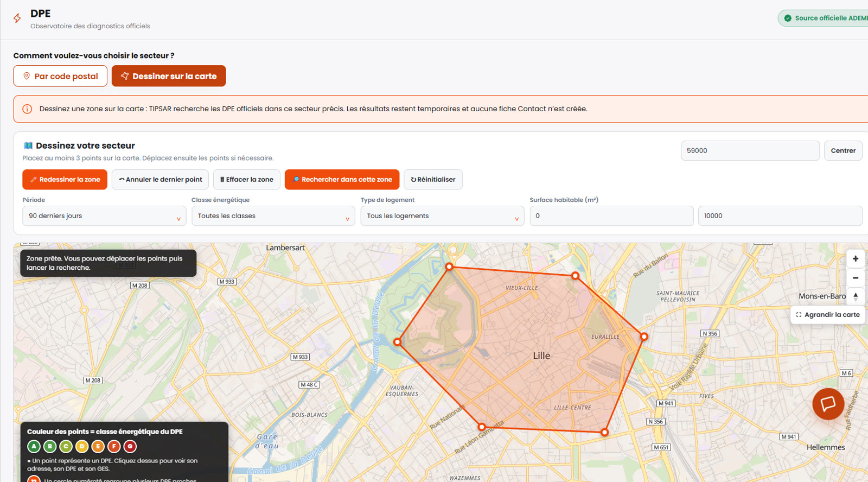Click the polygon vertex near Vieux-Lille top left
The height and width of the screenshot is (482, 868).
click(449, 267)
